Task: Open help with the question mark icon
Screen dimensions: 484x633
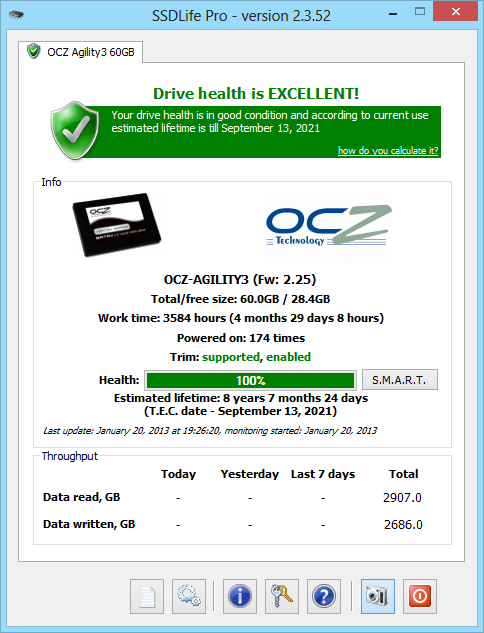Action: pyautogui.click(x=324, y=596)
